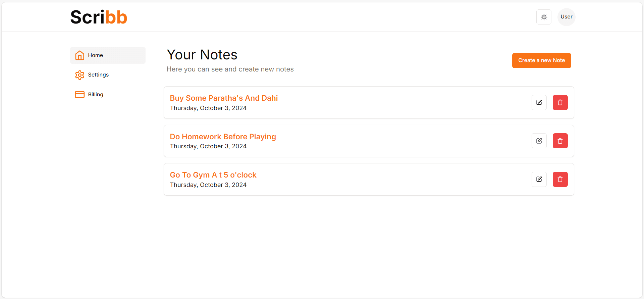Image resolution: width=644 pixels, height=299 pixels.
Task: Open the Buy Some Paratha's And Dahi title
Action: click(224, 98)
